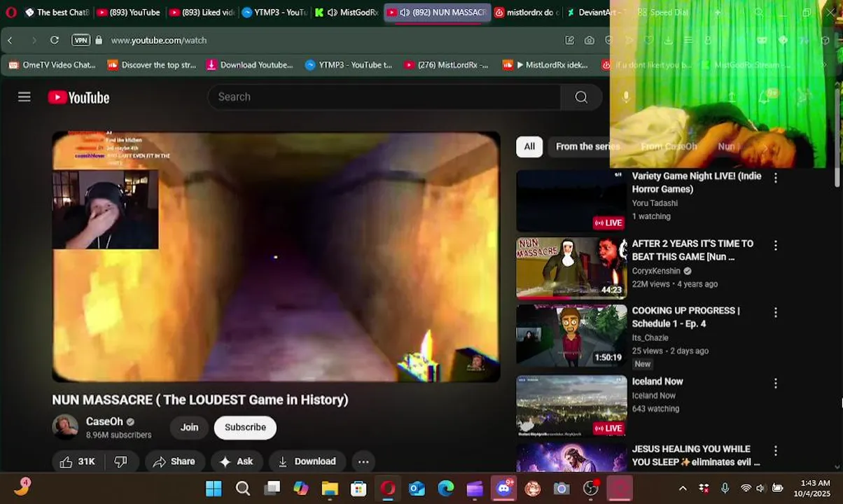Switch to the MistGodRx Kick tab
The image size is (843, 504).
[x=347, y=13]
